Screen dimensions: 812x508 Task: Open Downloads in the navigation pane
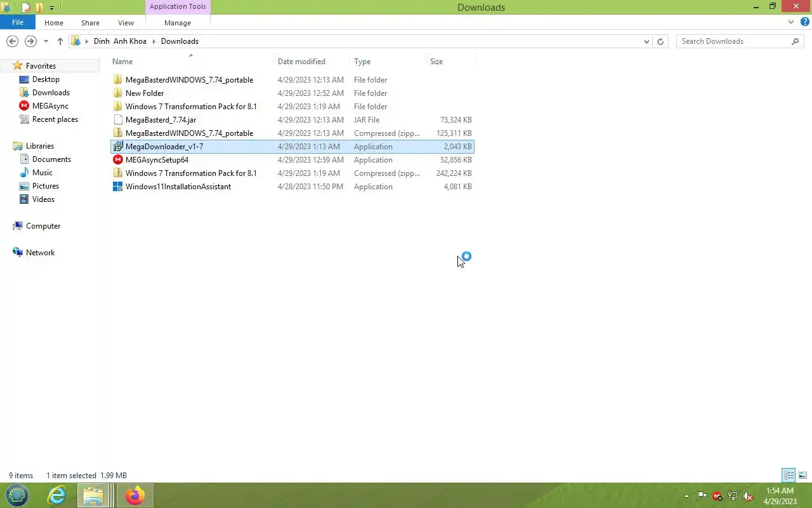[51, 93]
